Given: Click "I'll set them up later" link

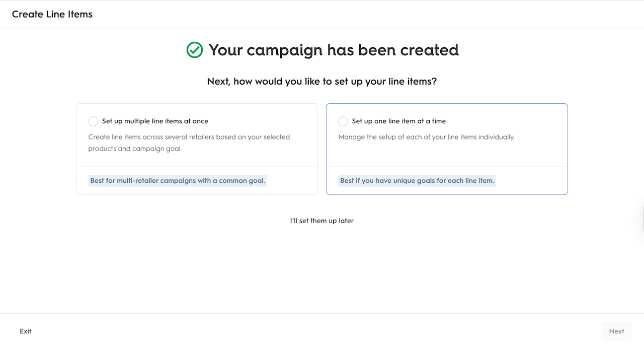Looking at the screenshot, I should 322,221.
